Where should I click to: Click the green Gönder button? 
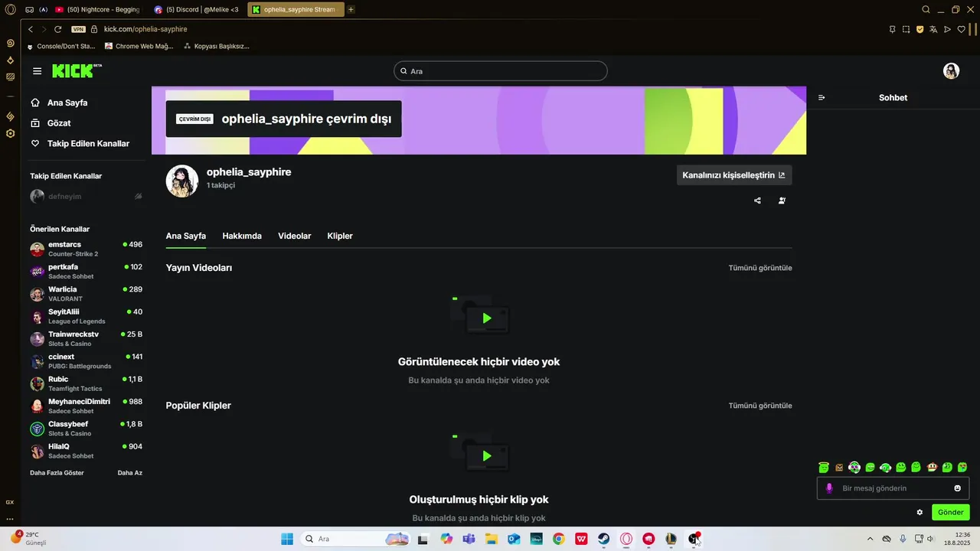(x=950, y=512)
